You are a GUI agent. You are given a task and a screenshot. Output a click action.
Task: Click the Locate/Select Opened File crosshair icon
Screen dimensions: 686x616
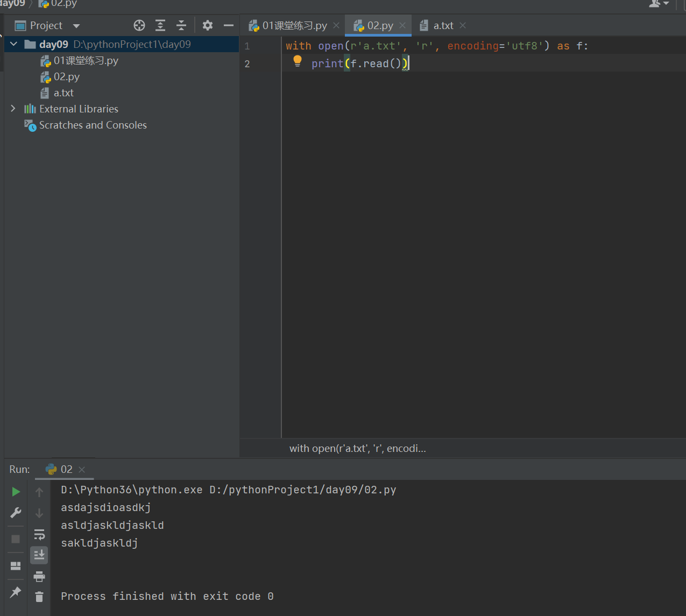tap(139, 25)
